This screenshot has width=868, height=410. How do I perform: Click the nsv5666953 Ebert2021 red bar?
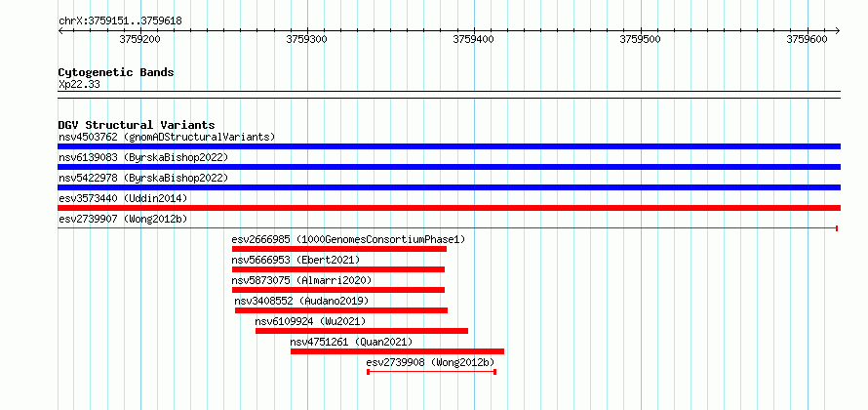[338, 269]
